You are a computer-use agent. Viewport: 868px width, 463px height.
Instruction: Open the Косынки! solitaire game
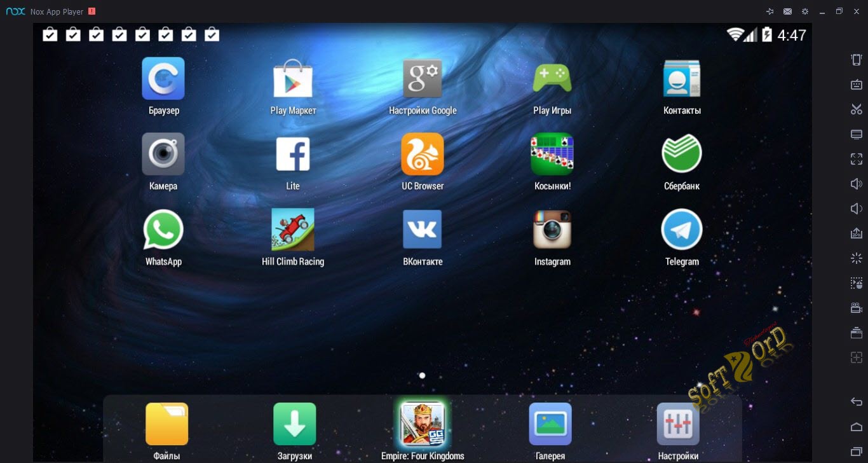(x=552, y=154)
